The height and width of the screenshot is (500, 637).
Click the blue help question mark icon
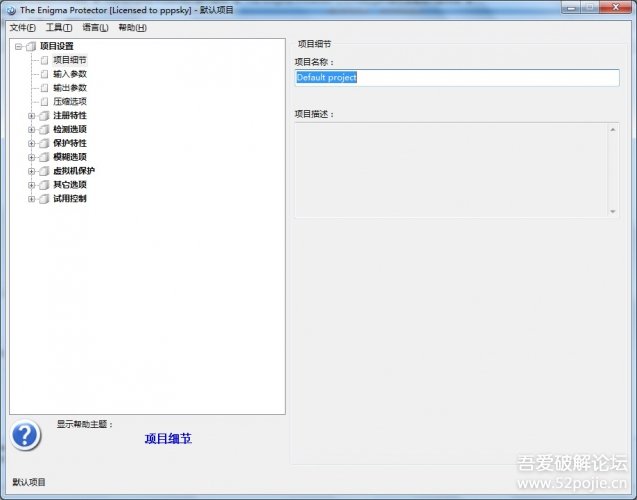pyautogui.click(x=26, y=435)
